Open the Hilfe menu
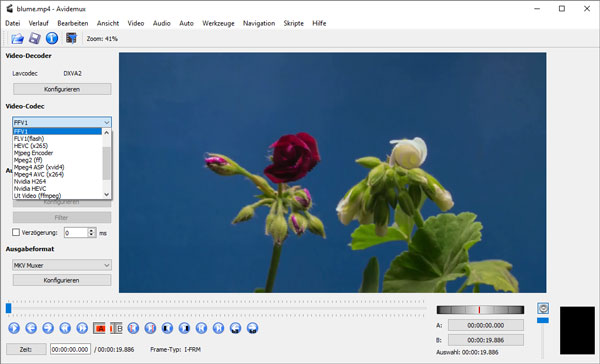Viewport: 600px width, 364px height. click(x=319, y=23)
